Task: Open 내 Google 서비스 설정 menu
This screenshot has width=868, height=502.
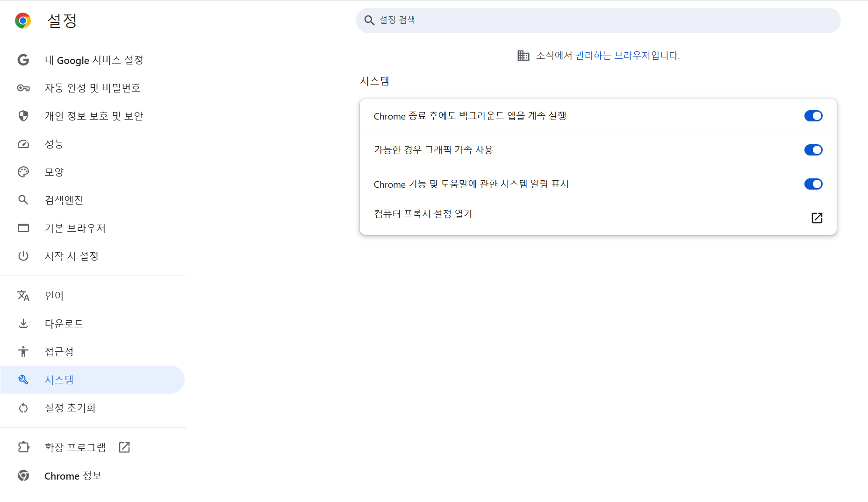Action: pos(93,60)
